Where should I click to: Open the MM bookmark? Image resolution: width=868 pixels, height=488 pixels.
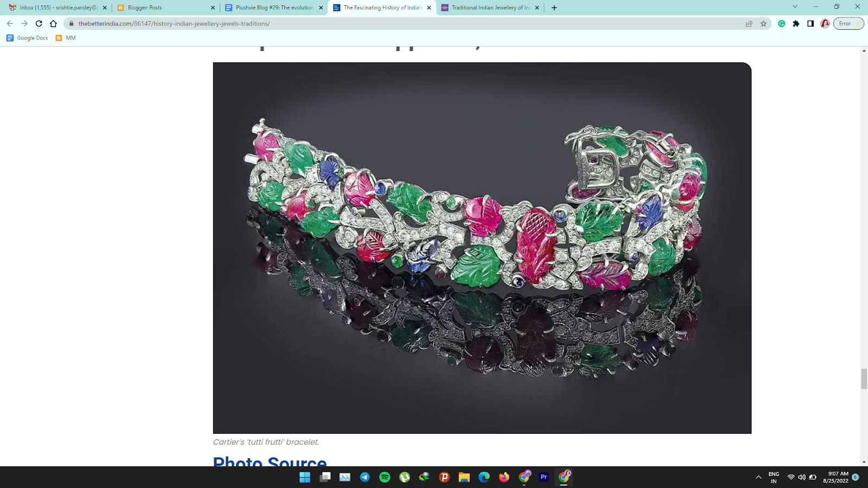click(66, 38)
